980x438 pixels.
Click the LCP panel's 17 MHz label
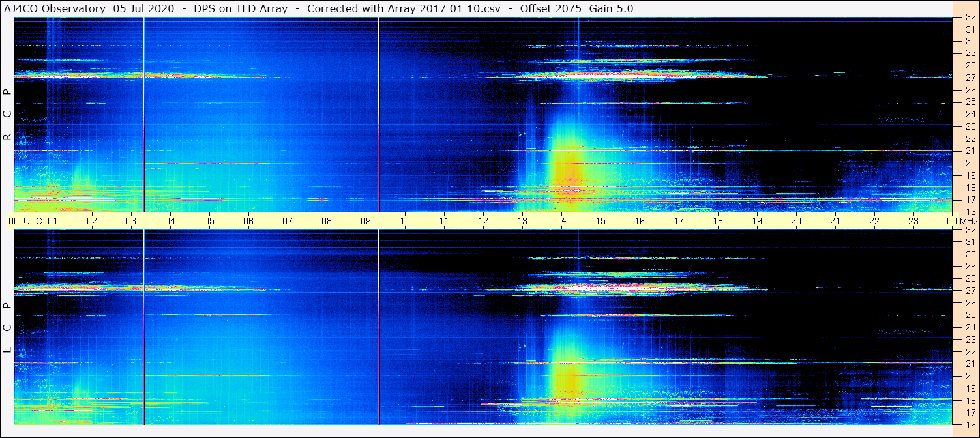pyautogui.click(x=970, y=413)
